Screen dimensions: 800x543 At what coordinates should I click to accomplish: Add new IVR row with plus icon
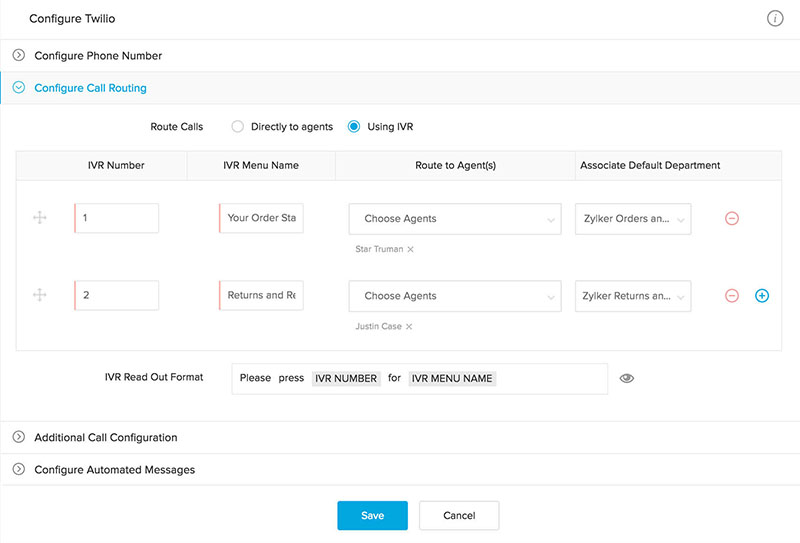(762, 296)
